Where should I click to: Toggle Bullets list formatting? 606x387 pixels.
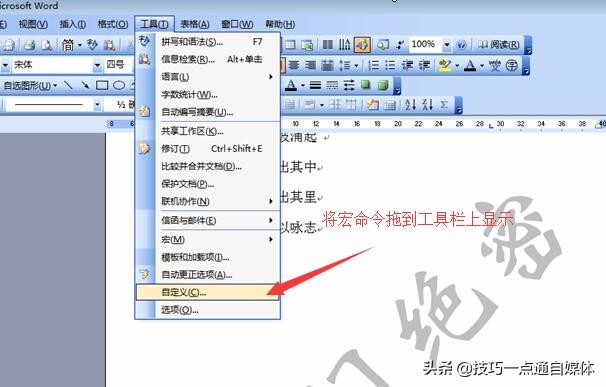click(x=390, y=65)
